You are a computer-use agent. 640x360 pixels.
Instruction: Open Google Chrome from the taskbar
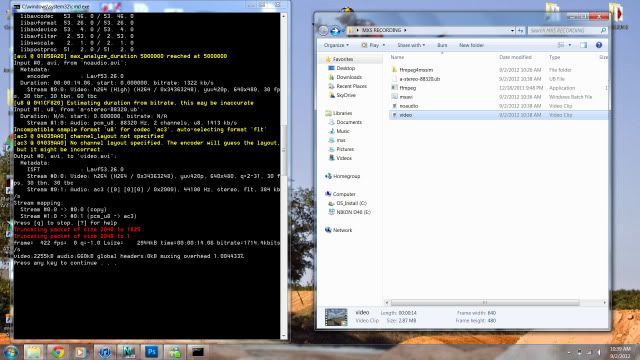point(58,352)
